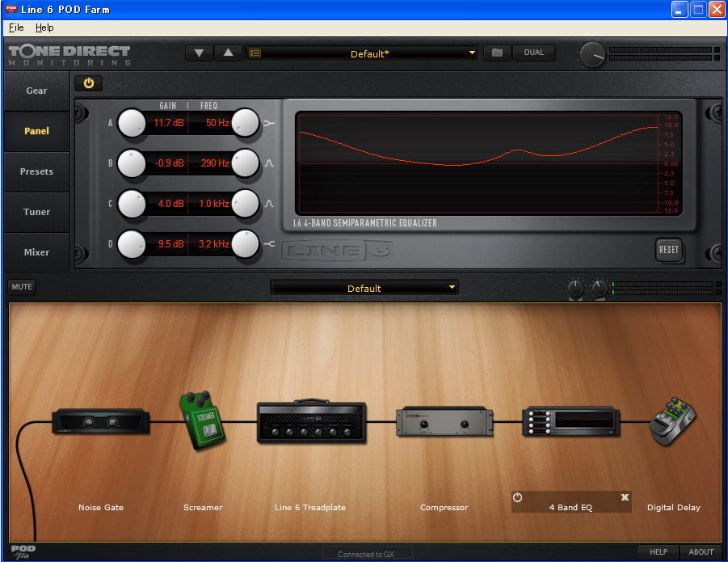Open the File menu
The width and height of the screenshot is (728, 562).
(16, 27)
